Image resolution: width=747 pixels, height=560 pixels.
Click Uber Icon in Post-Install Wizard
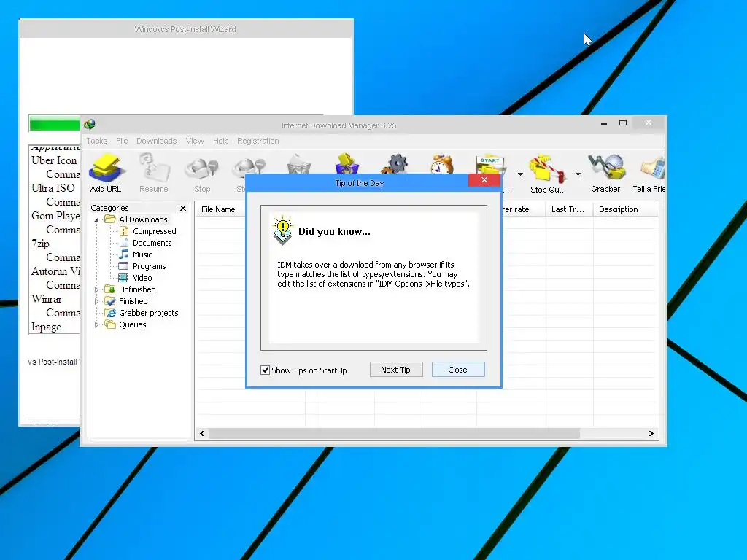[54, 160]
